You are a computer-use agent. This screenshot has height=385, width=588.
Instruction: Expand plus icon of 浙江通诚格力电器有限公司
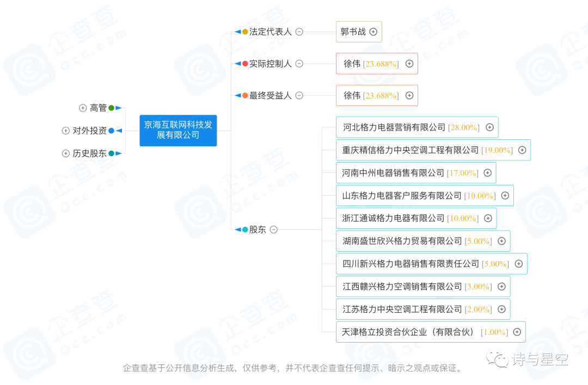click(x=488, y=219)
